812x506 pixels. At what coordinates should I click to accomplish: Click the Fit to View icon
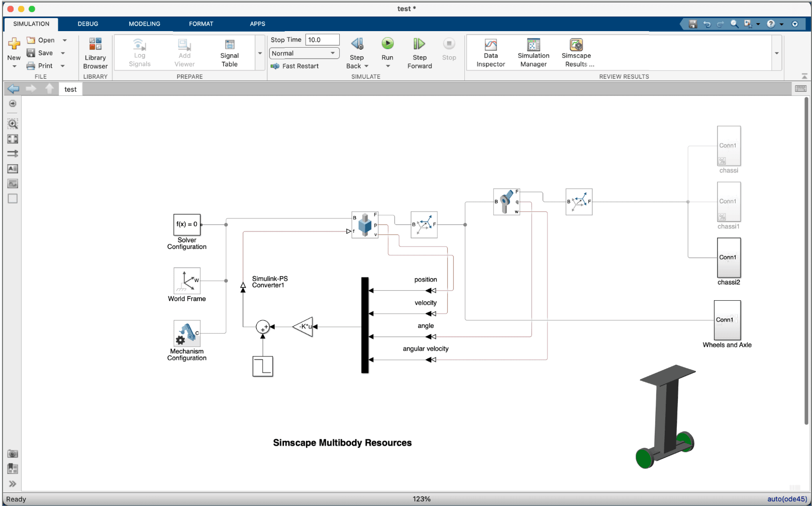[x=13, y=139]
